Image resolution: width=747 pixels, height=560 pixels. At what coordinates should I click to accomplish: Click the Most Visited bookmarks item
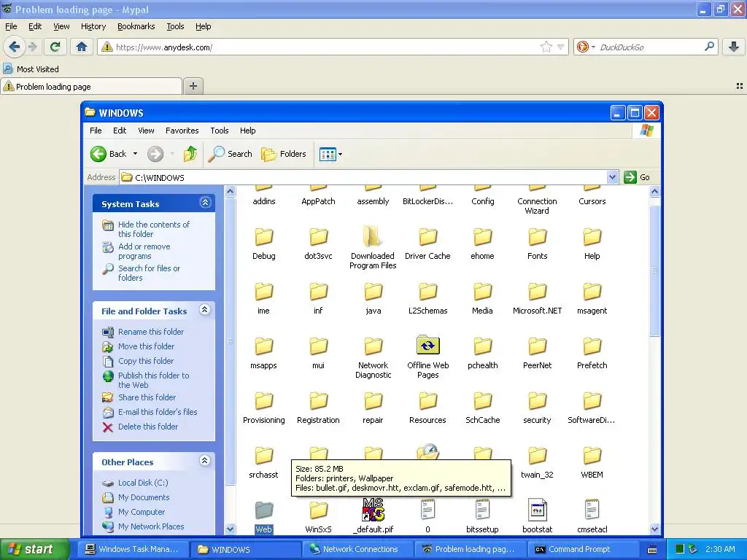point(31,69)
